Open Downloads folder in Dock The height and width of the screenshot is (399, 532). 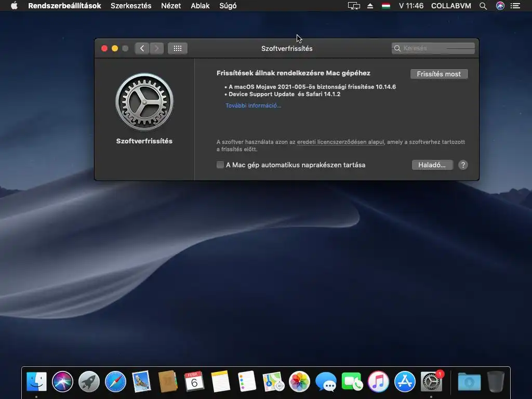click(469, 382)
